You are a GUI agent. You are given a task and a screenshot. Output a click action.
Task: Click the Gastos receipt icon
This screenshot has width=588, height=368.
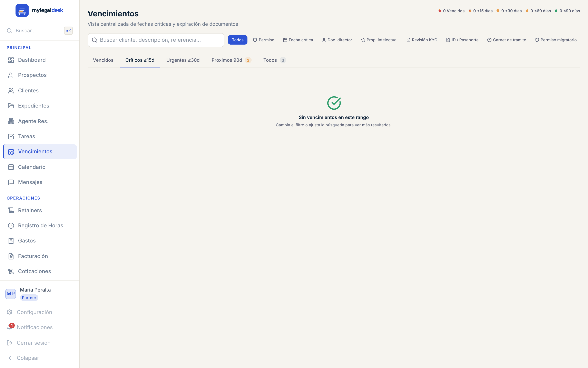coord(11,241)
